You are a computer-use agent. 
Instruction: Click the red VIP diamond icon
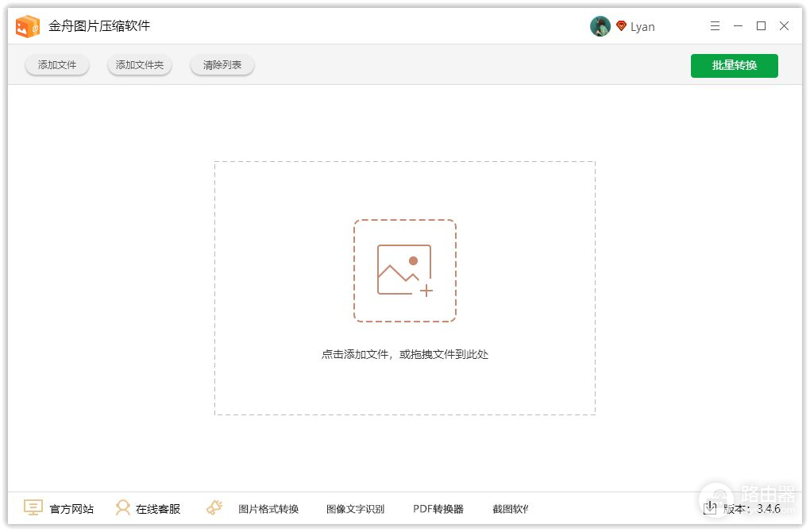pyautogui.click(x=621, y=26)
